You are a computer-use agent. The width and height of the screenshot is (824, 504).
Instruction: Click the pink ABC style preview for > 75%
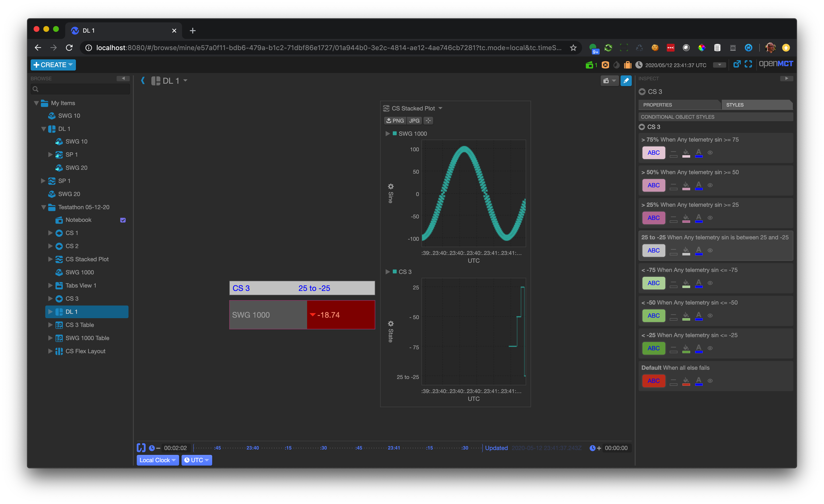(x=653, y=153)
